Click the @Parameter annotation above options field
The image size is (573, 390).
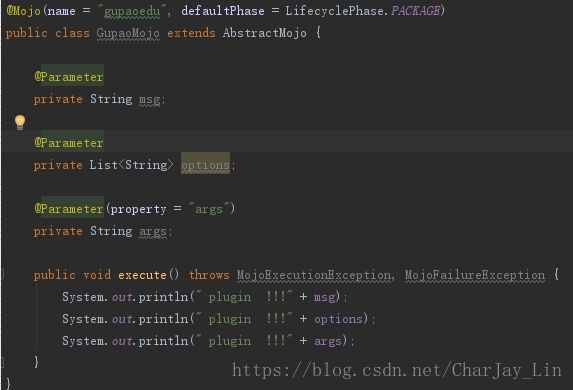69,143
